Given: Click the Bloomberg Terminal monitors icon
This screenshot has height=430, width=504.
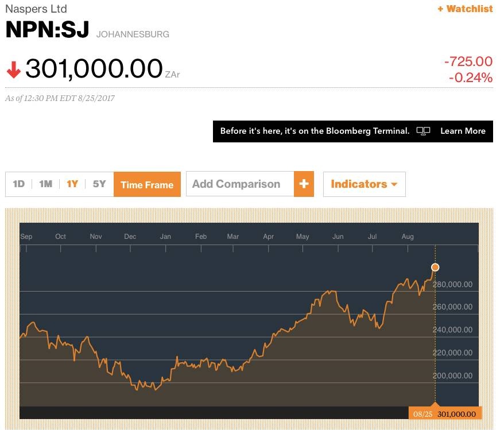Looking at the screenshot, I should point(423,131).
